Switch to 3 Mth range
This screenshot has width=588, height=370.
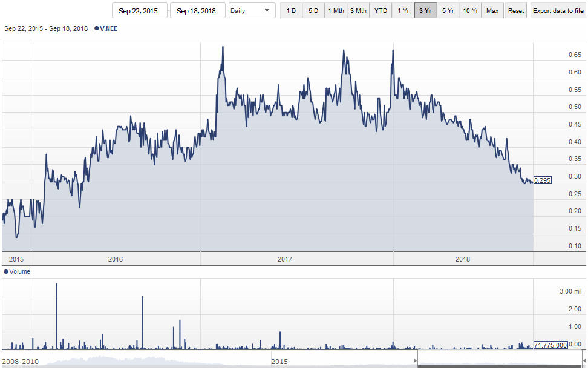(x=358, y=10)
